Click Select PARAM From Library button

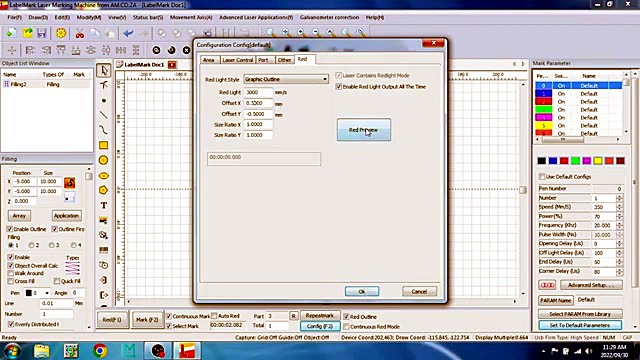pos(580,314)
